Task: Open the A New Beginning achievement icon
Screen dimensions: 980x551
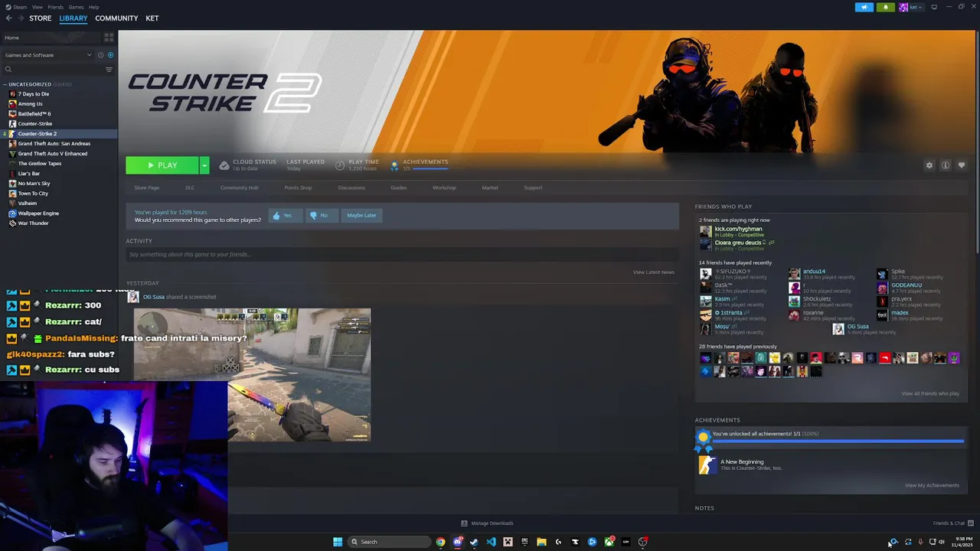Action: pos(707,465)
